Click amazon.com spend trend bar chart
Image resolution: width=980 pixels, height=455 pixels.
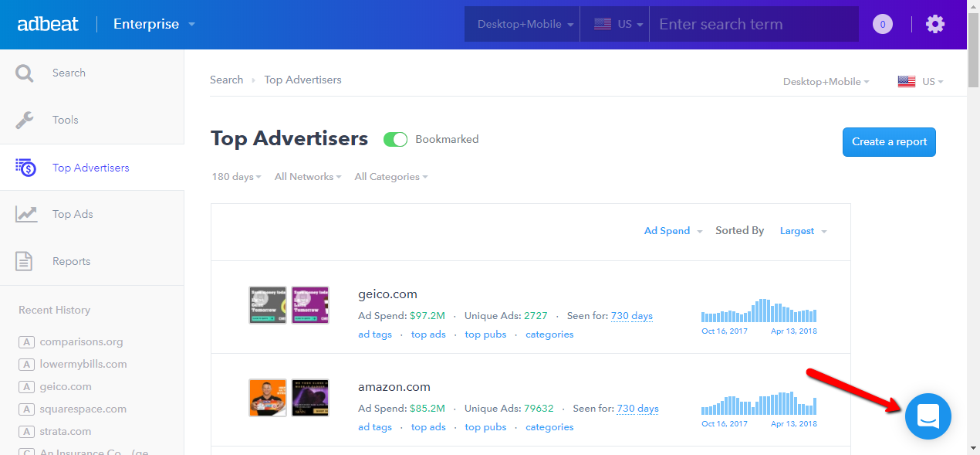pos(759,403)
